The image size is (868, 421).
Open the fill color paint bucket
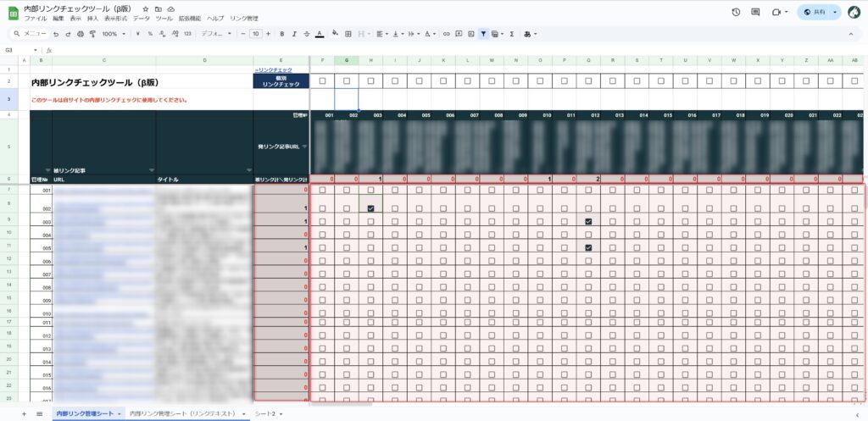[335, 34]
